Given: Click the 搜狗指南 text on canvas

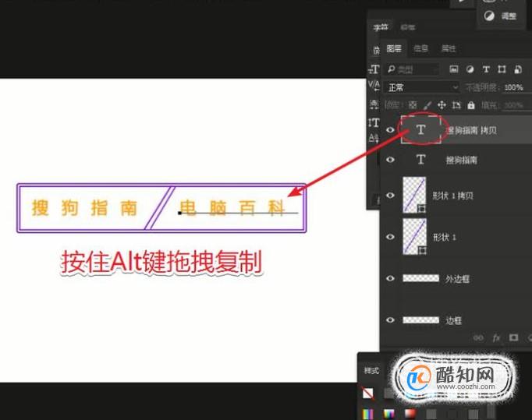Looking at the screenshot, I should 84,208.
